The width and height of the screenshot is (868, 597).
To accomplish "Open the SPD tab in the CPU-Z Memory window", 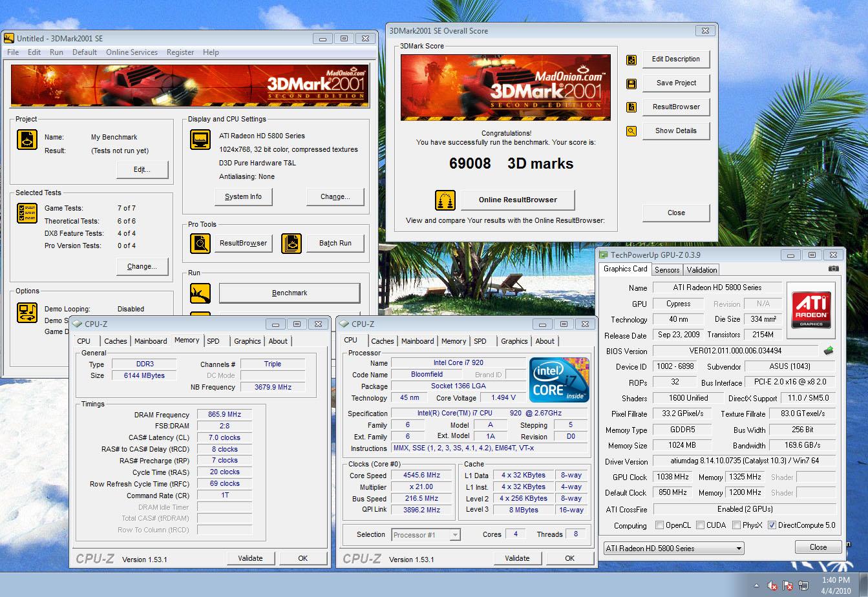I will 213,341.
